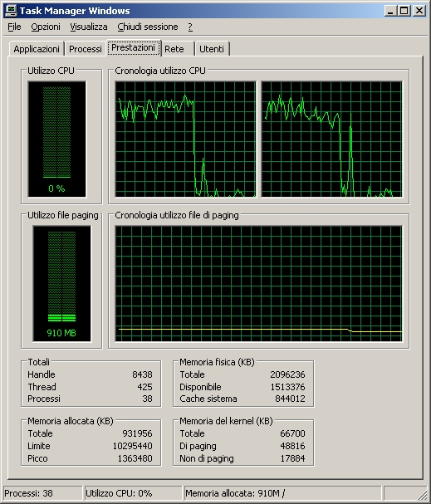This screenshot has width=431, height=504.
Task: Switch to the Processi tab
Action: click(86, 49)
